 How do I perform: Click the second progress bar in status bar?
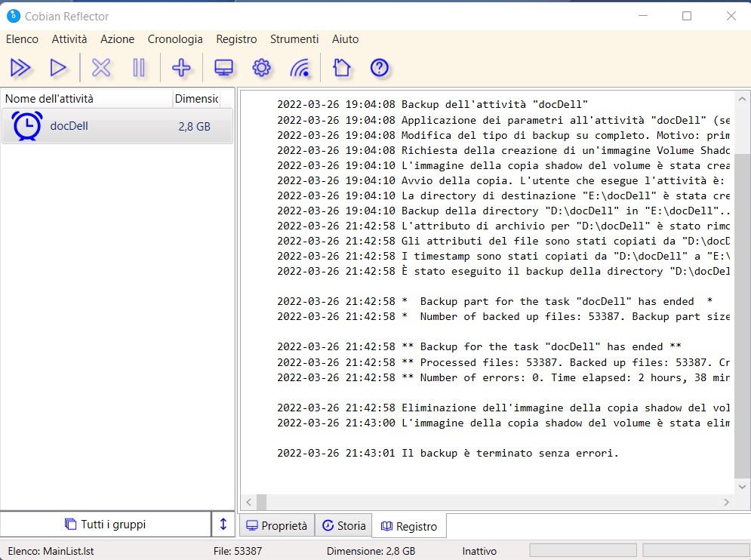pyautogui.click(x=697, y=550)
